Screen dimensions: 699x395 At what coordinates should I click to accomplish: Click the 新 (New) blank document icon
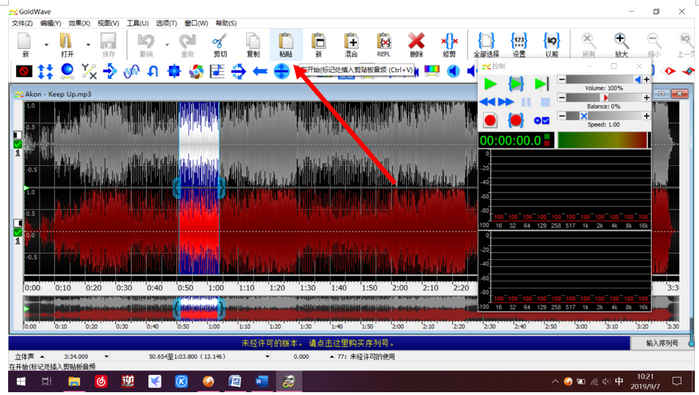point(25,41)
